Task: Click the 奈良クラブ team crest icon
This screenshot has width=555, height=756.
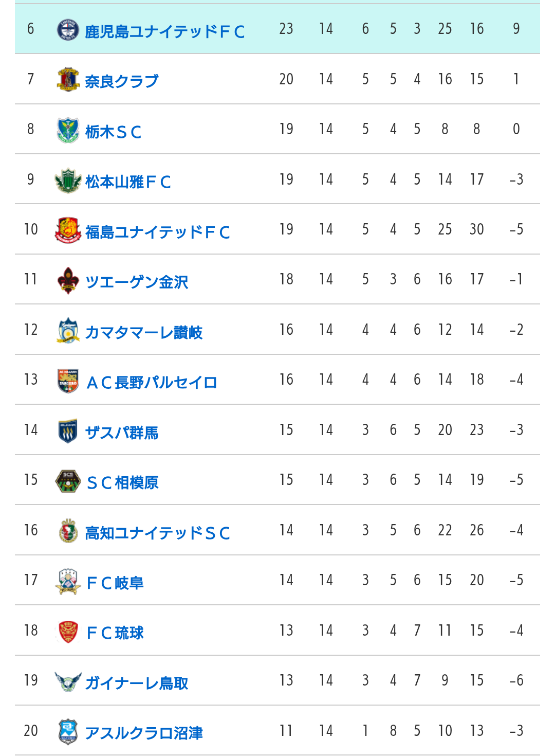Action: coord(68,79)
